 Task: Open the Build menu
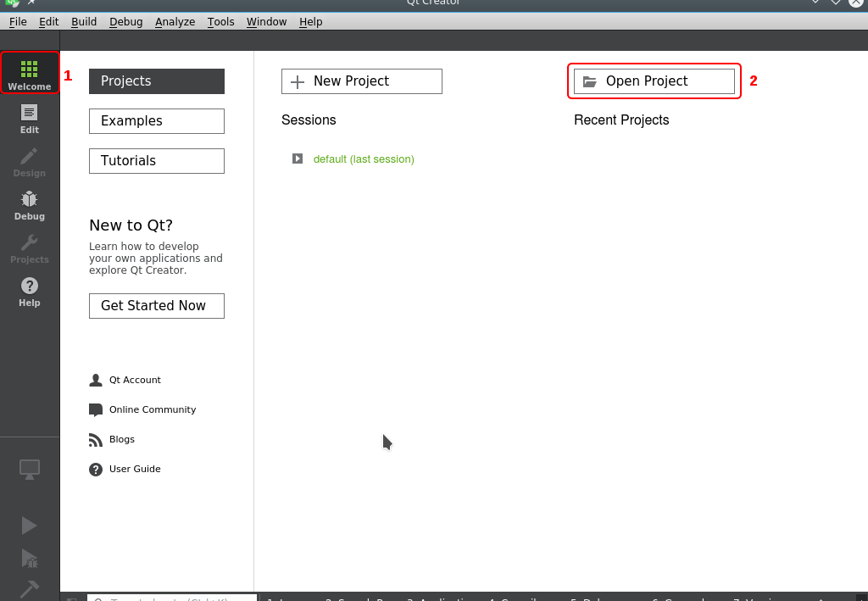[x=84, y=21]
